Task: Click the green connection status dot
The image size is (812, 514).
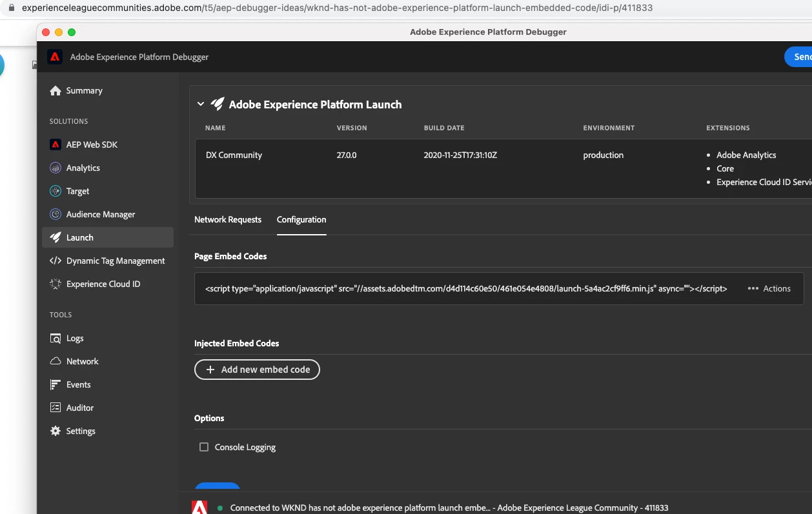Action: coord(220,508)
